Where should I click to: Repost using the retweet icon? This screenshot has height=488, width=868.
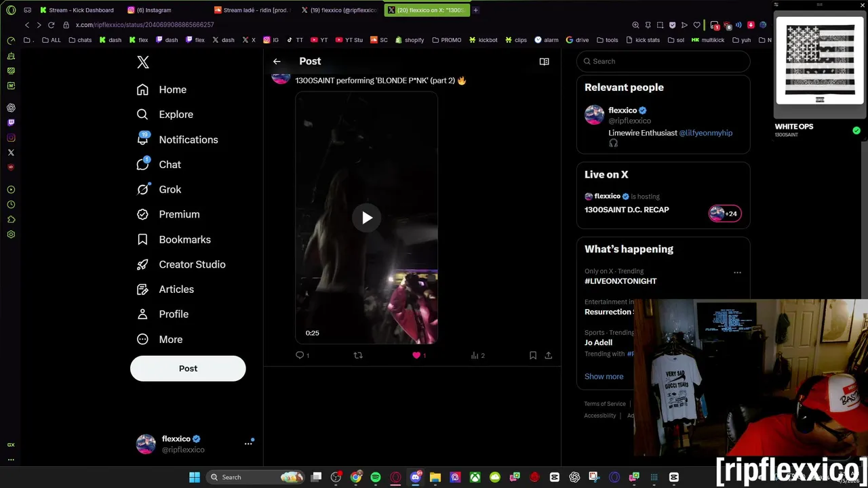click(358, 355)
